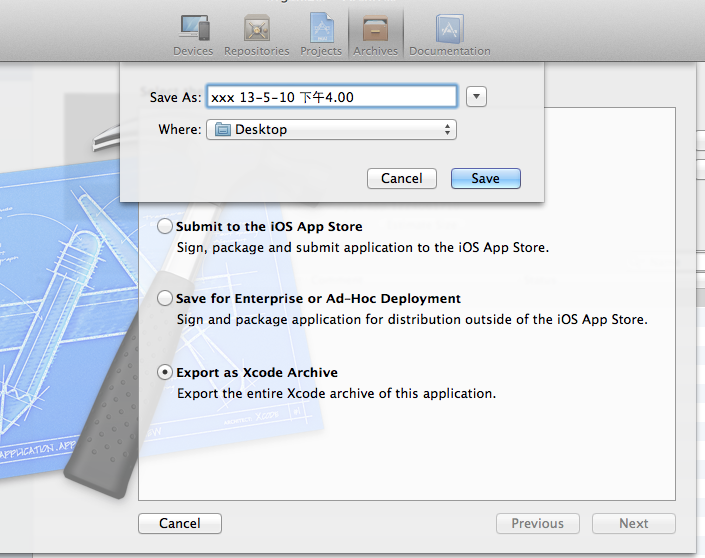705x558 pixels.
Task: Select Submit to the iOS App Store option
Action: [x=165, y=226]
